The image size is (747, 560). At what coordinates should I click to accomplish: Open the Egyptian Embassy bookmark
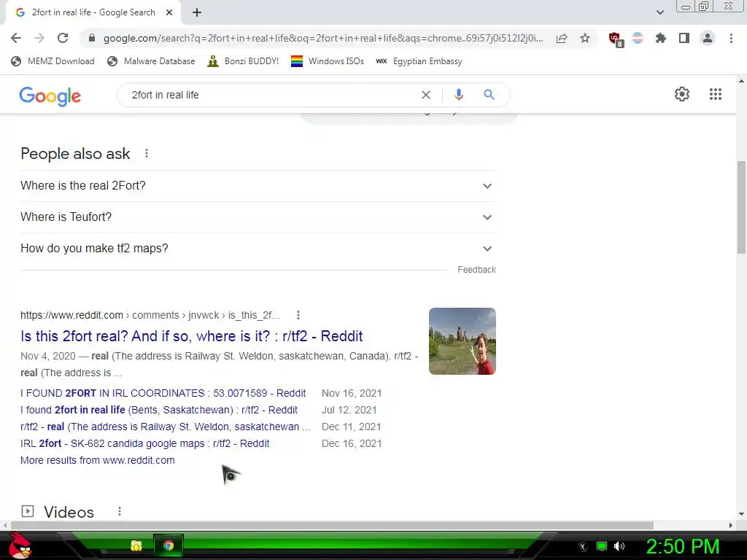click(x=419, y=61)
